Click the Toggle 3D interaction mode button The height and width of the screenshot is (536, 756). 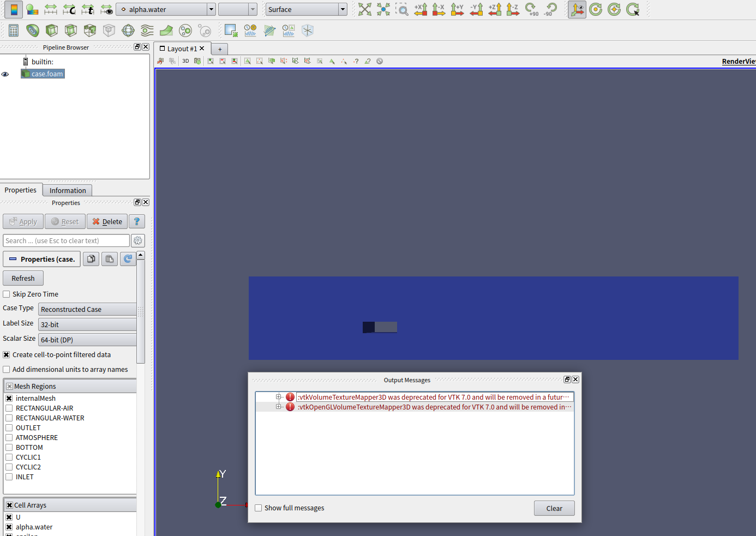click(x=185, y=61)
